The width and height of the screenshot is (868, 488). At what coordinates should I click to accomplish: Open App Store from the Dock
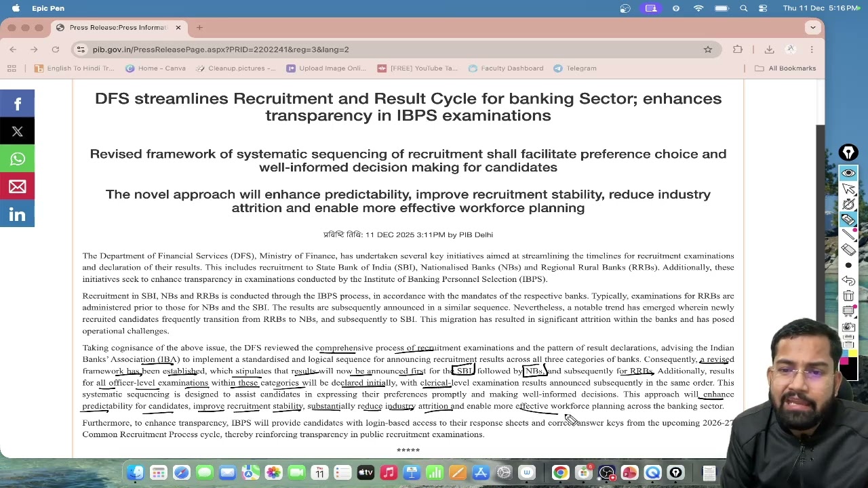tap(481, 472)
